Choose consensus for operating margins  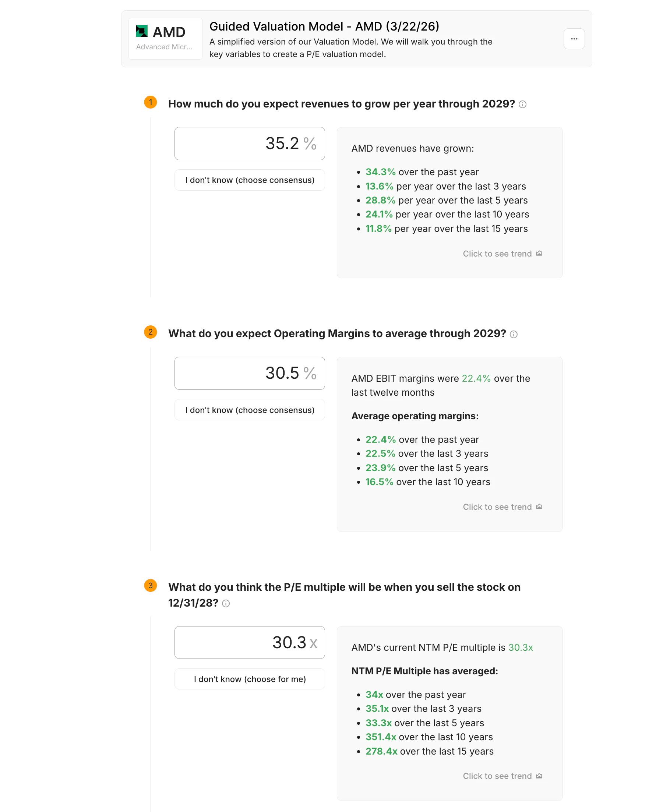pyautogui.click(x=249, y=410)
